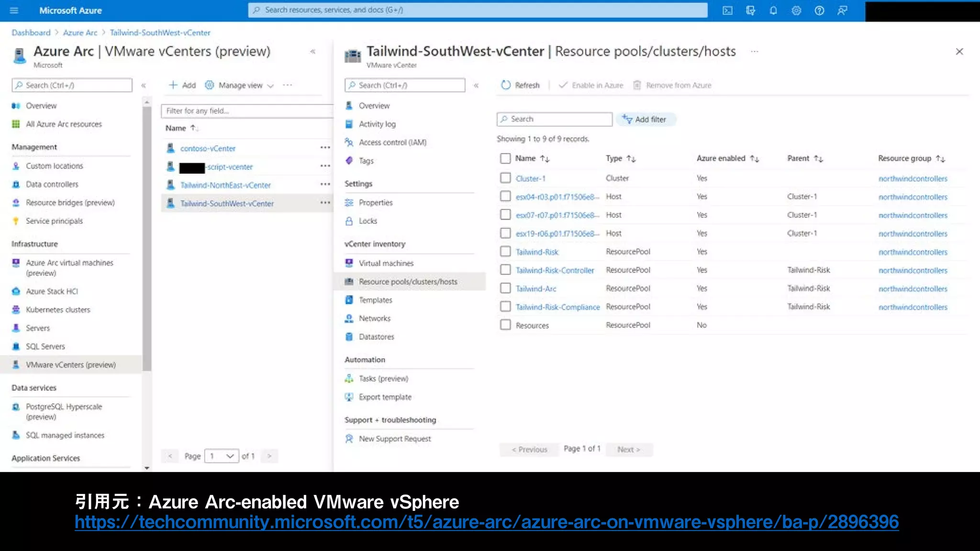Open more options ellipsis beside Manage view
980x551 pixels.
pos(287,85)
